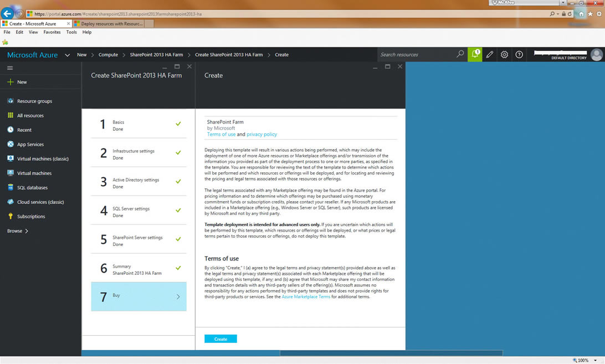The height and width of the screenshot is (364, 605).
Task: Click the browser forward arrow button
Action: 19,14
